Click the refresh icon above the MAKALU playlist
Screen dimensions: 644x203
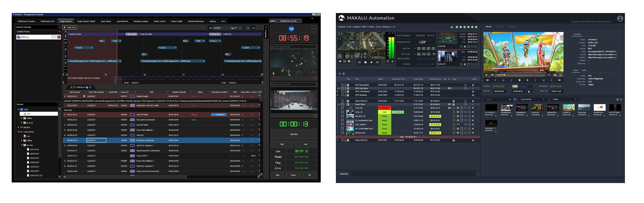coord(339,73)
